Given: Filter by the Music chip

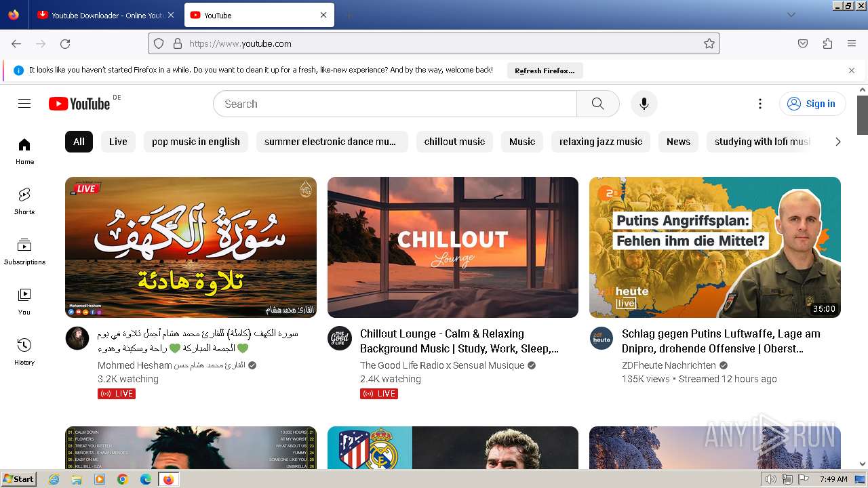Looking at the screenshot, I should click(522, 142).
